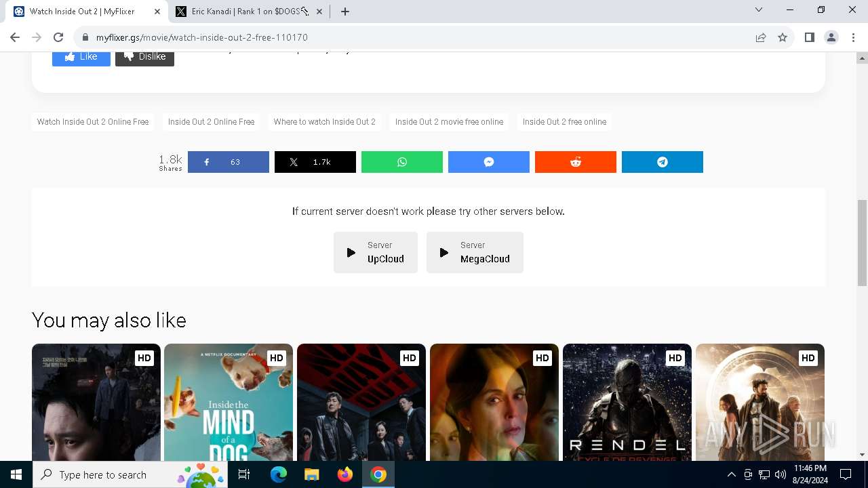Go forward in browser history

(37, 37)
